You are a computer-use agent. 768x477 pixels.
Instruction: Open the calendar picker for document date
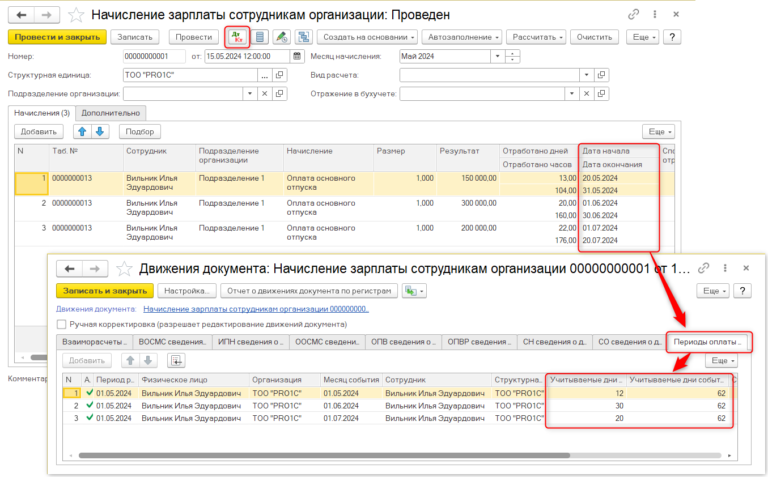(x=297, y=56)
